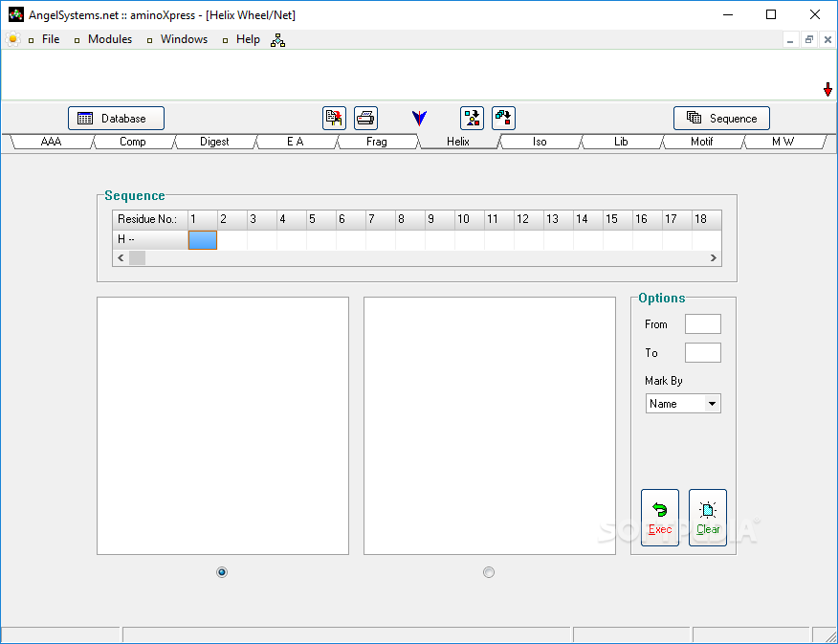Select the Helix tab
This screenshot has width=838, height=644.
pos(458,142)
